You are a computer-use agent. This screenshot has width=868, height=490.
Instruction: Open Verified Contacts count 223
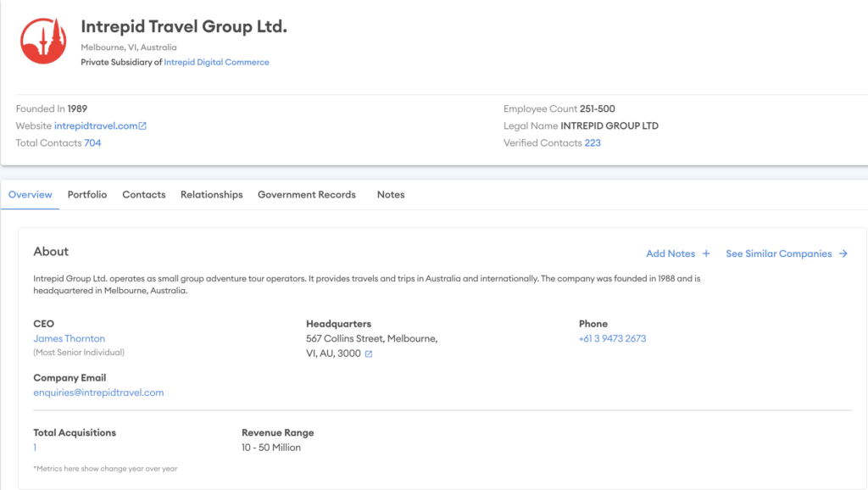pos(593,143)
